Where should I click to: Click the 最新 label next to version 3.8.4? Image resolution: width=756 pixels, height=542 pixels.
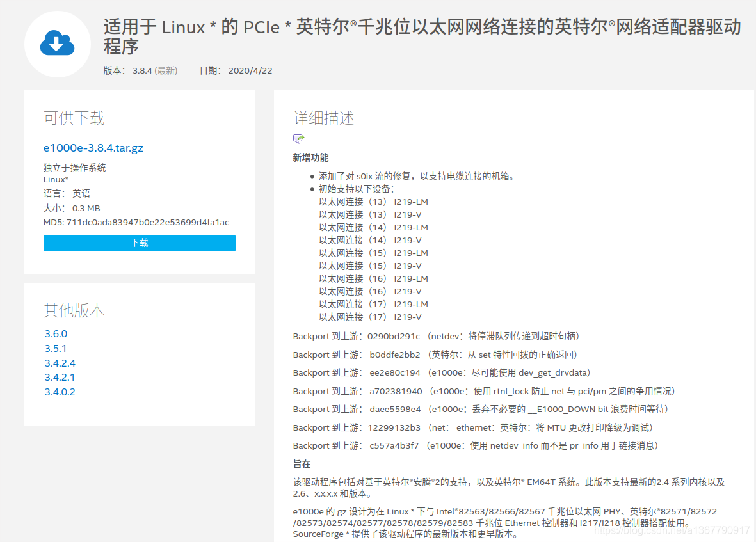click(165, 71)
